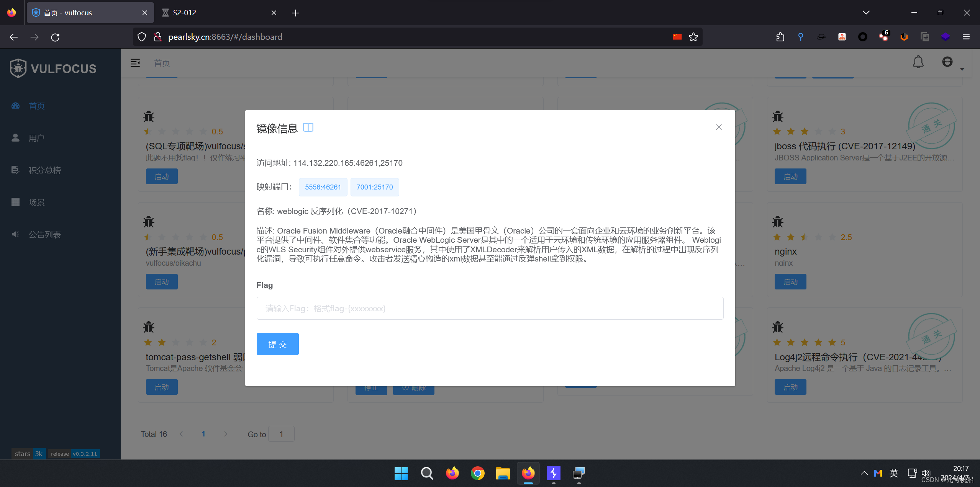Open the 用户 sidebar menu item
This screenshot has width=980, height=487.
point(36,138)
